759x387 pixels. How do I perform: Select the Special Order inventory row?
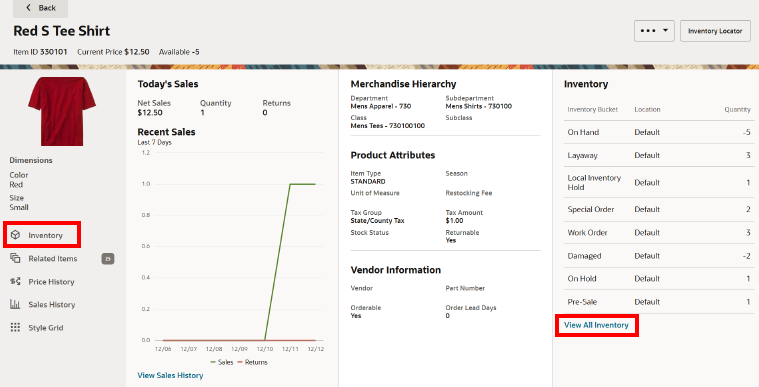[x=659, y=209]
